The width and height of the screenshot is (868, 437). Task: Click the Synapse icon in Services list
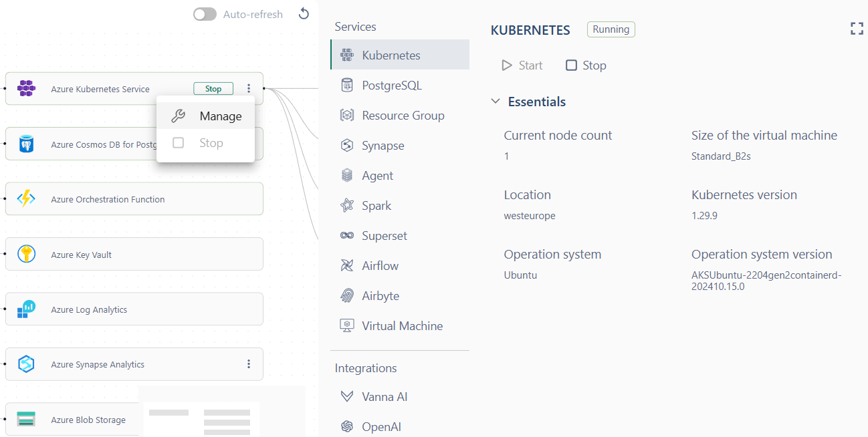347,145
